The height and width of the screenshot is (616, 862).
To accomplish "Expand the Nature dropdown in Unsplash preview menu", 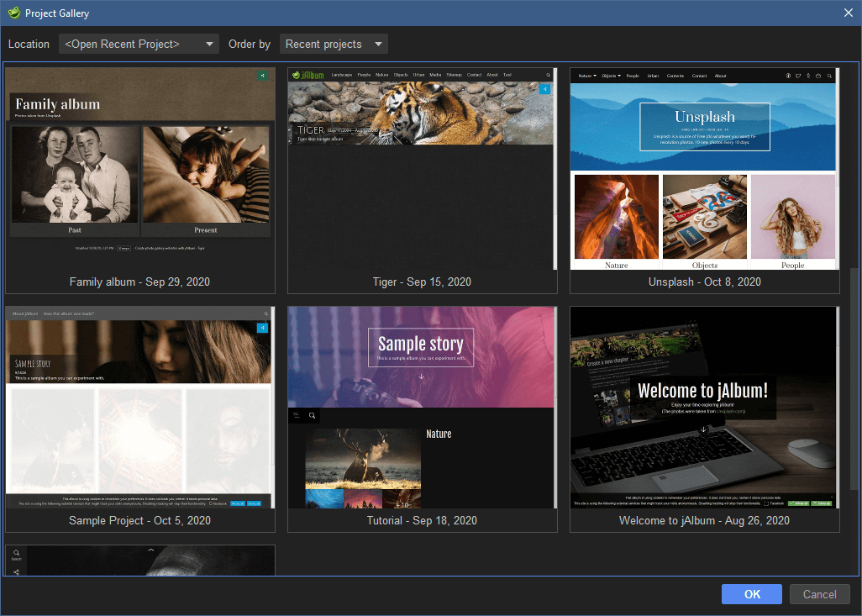I will (588, 75).
